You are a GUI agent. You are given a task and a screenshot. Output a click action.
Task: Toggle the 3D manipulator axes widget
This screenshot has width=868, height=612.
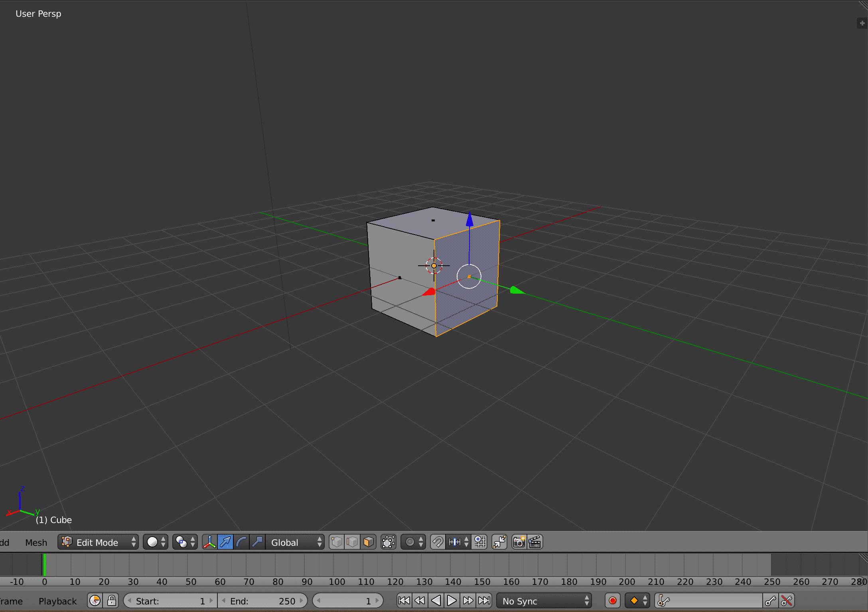tap(209, 542)
